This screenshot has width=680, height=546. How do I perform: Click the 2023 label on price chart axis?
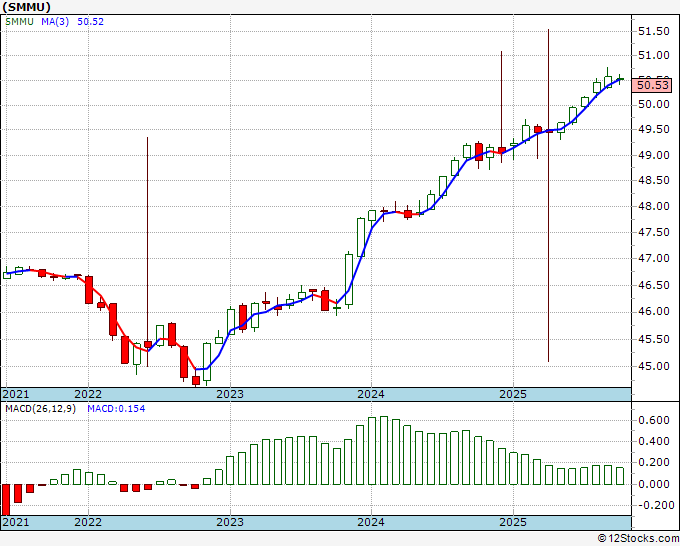pos(230,394)
